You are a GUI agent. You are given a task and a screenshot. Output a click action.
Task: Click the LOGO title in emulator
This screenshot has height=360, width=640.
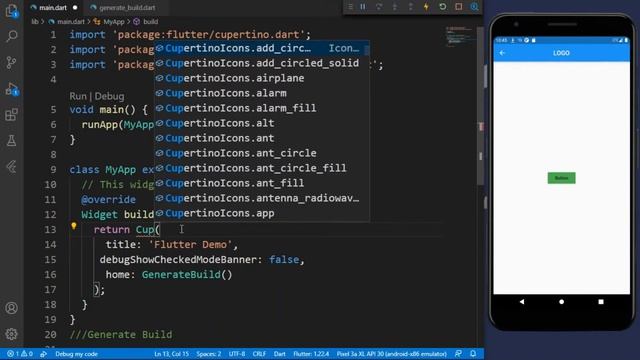561,53
